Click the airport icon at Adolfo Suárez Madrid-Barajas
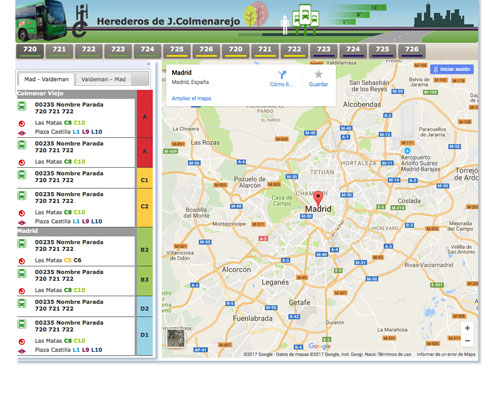Image resolution: width=494 pixels, height=393 pixels. [x=407, y=151]
